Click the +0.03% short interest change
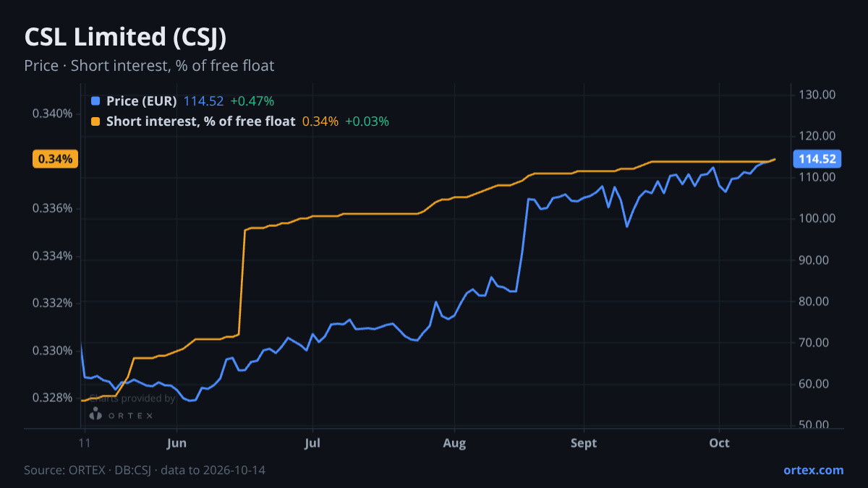The width and height of the screenshot is (868, 488). pyautogui.click(x=367, y=121)
